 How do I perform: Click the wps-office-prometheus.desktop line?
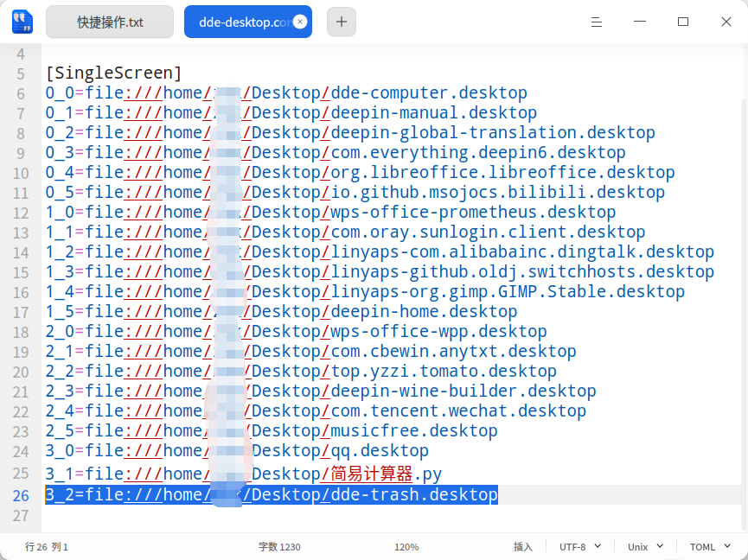coord(330,213)
